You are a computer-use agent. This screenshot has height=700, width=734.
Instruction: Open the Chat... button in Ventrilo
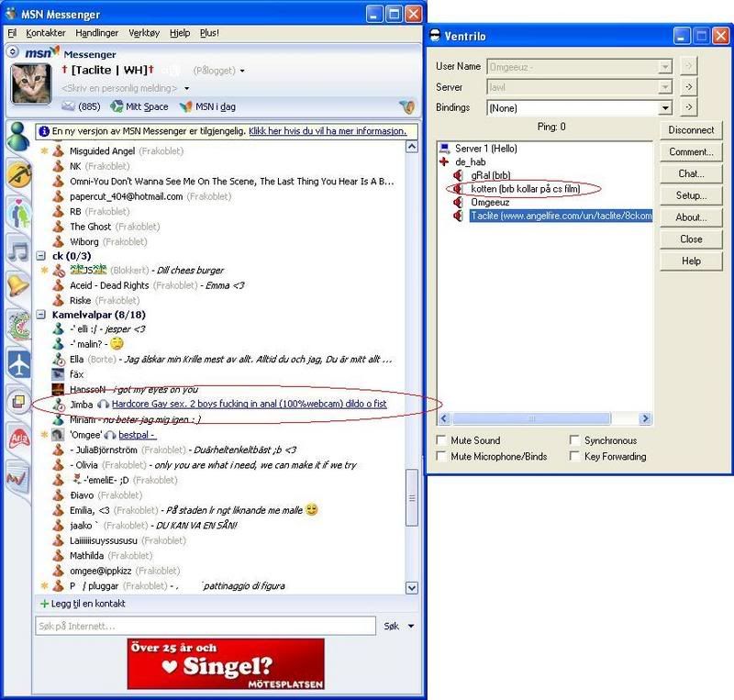(x=691, y=173)
